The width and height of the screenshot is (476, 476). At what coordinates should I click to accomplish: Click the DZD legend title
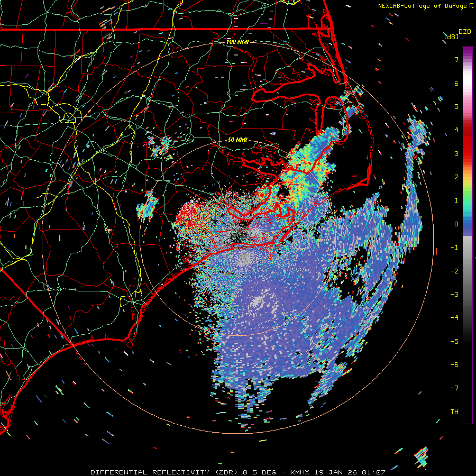pyautogui.click(x=465, y=32)
